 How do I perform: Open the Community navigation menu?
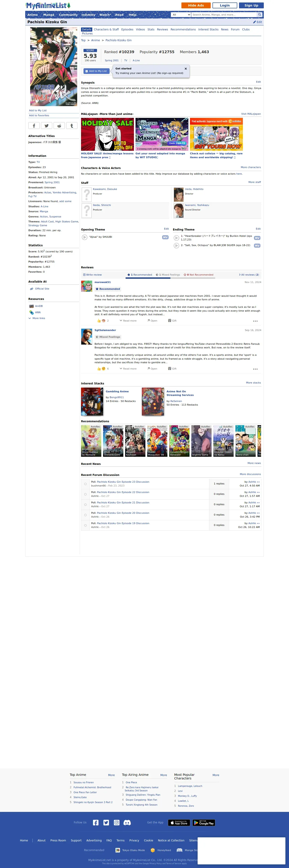(x=68, y=15)
